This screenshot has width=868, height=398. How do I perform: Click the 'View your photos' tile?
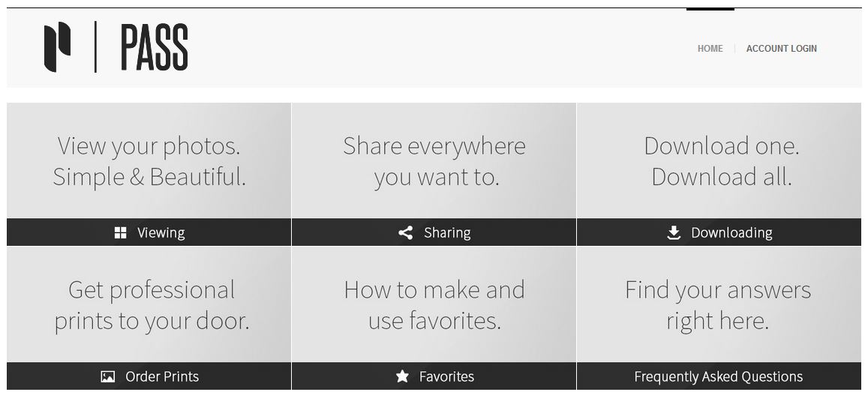click(x=149, y=161)
